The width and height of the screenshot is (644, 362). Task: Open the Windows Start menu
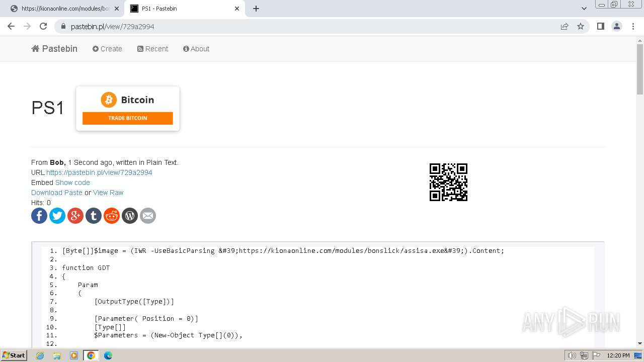(14, 355)
